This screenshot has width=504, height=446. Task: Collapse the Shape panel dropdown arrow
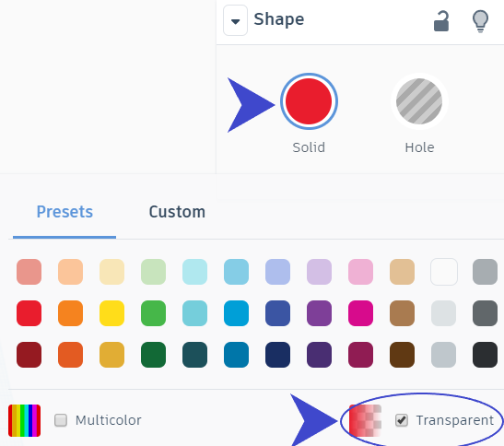pyautogui.click(x=235, y=20)
